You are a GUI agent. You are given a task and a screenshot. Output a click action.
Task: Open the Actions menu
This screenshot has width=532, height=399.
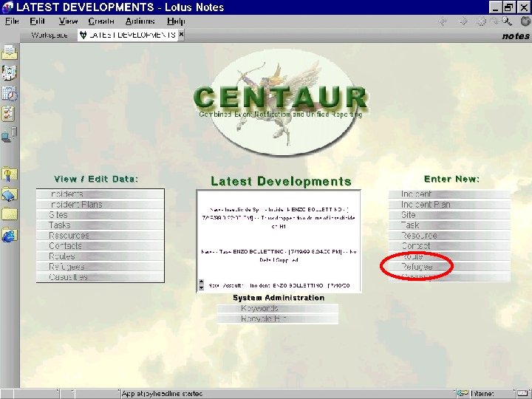(x=140, y=21)
